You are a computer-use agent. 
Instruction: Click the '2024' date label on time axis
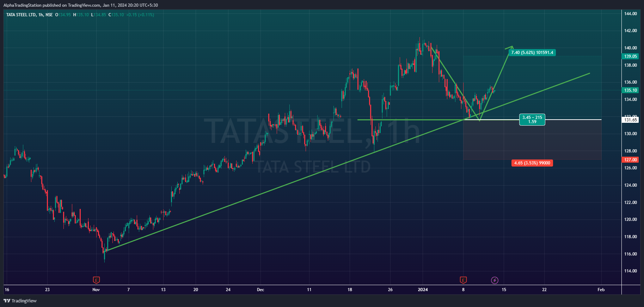pyautogui.click(x=423, y=290)
